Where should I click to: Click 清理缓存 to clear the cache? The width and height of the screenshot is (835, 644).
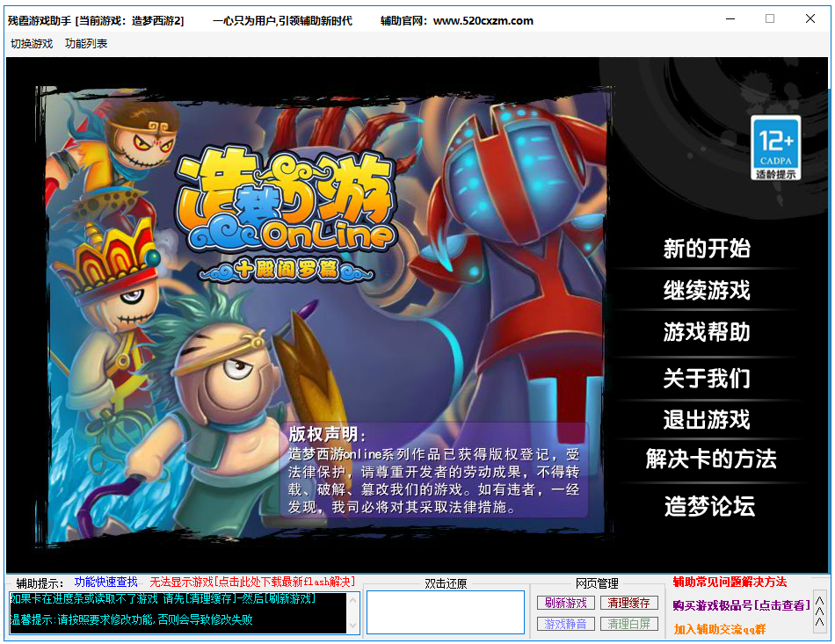[629, 603]
